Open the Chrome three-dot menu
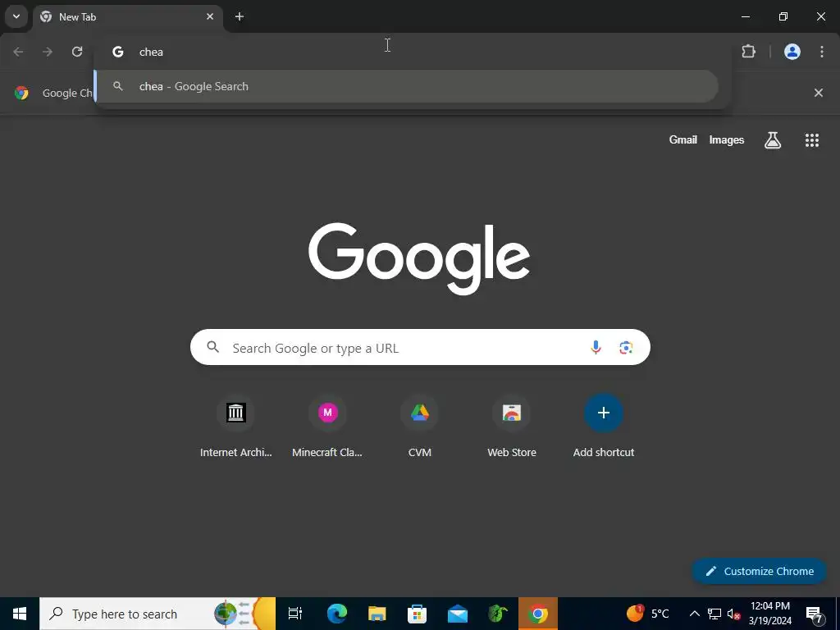Screen dimensions: 840x630 [x=822, y=52]
